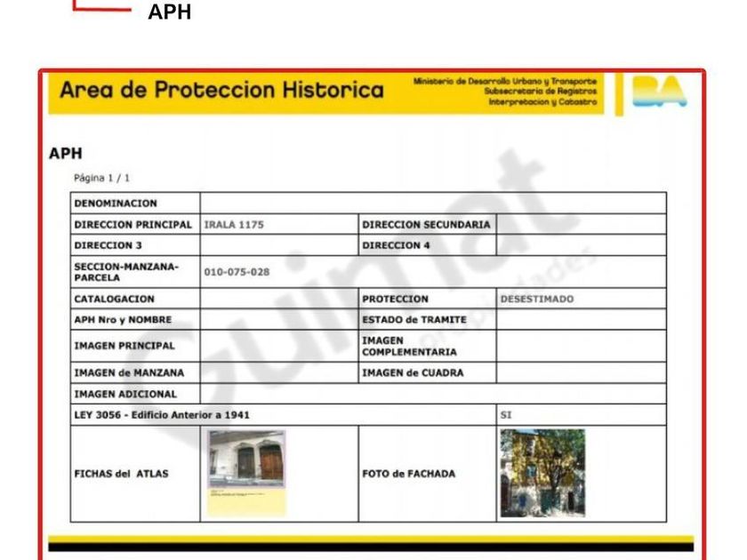Viewport: 747px width, 560px height.
Task: Click the DESESTIMADO protection value
Action: pyautogui.click(x=537, y=299)
